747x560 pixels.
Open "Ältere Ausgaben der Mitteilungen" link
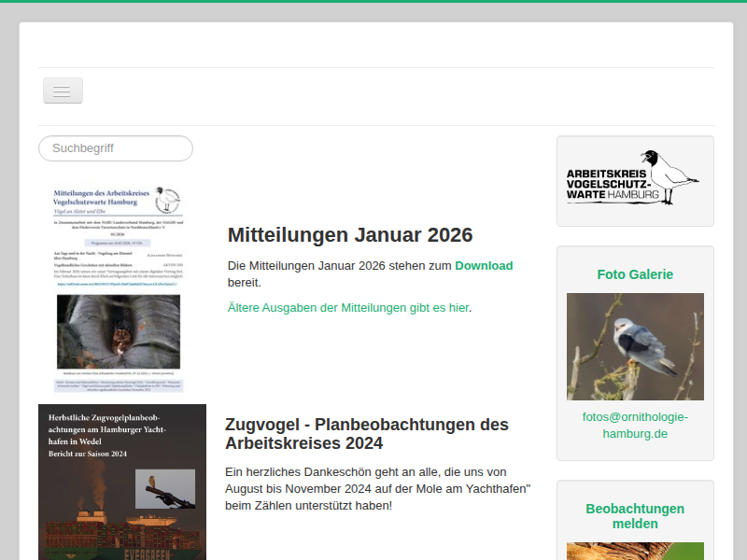(x=347, y=307)
